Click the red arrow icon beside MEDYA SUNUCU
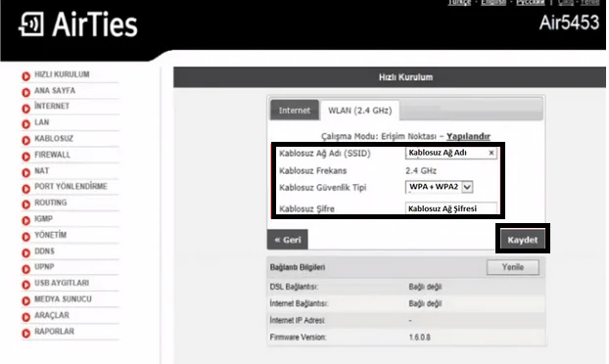The width and height of the screenshot is (609, 364). tap(26, 301)
